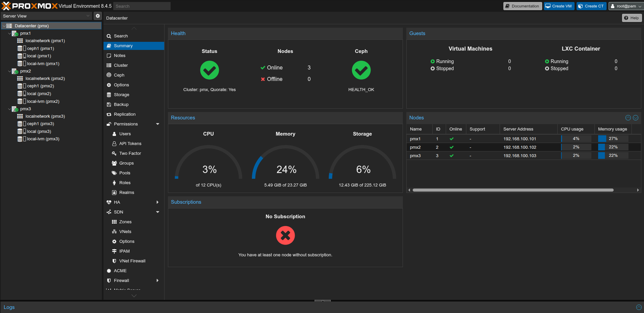Click the Create VM button
644x313 pixels.
coord(559,6)
